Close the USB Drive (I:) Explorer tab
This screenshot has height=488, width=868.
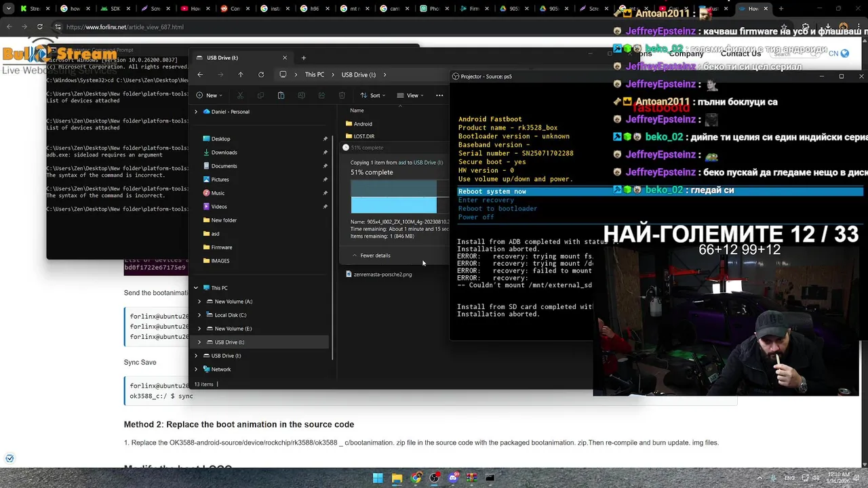tap(285, 58)
